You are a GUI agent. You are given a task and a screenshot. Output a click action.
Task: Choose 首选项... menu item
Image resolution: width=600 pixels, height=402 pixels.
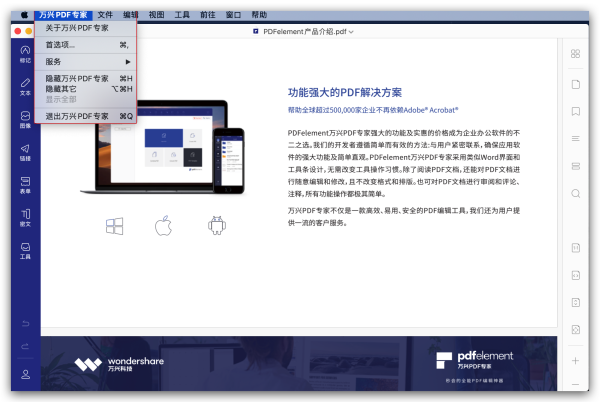[x=85, y=45]
